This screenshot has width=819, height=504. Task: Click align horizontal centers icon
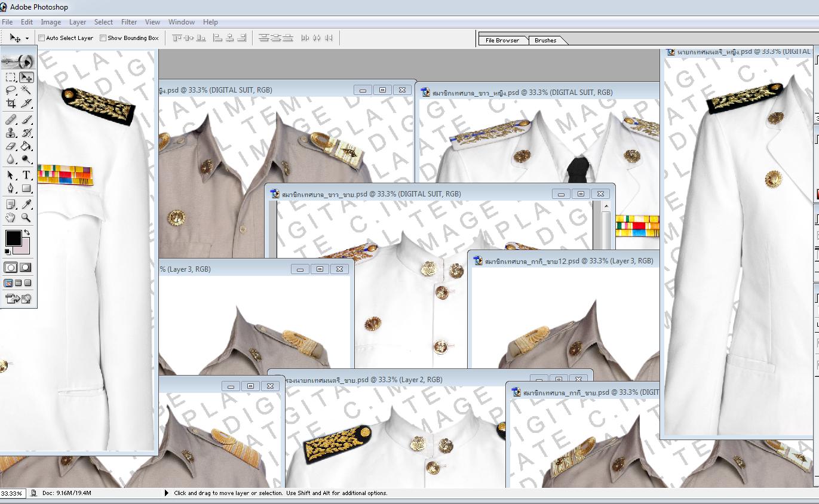pos(230,38)
